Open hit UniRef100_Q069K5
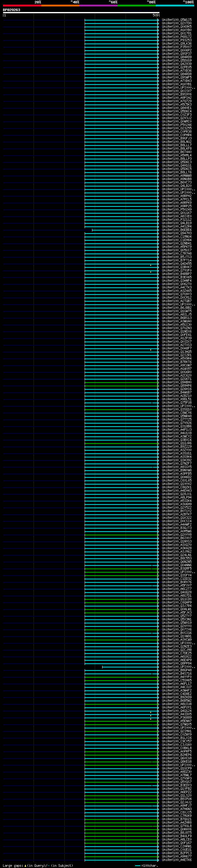 coord(177,26)
